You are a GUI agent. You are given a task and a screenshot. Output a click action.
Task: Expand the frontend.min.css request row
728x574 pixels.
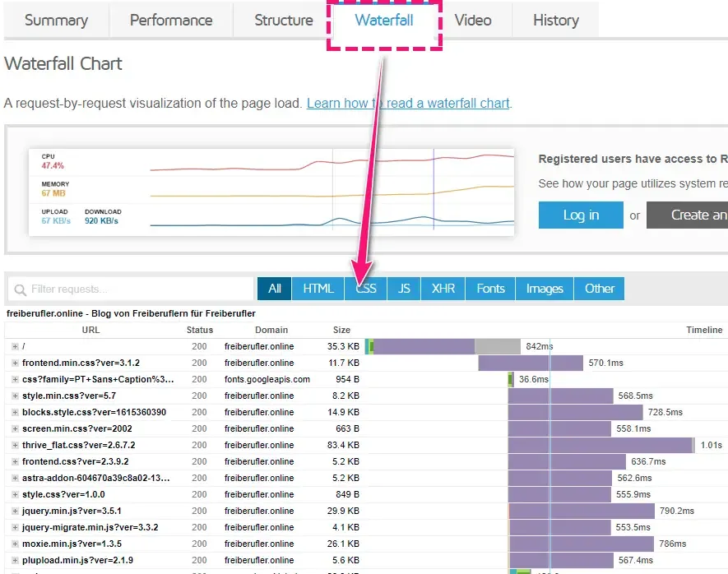(15, 363)
